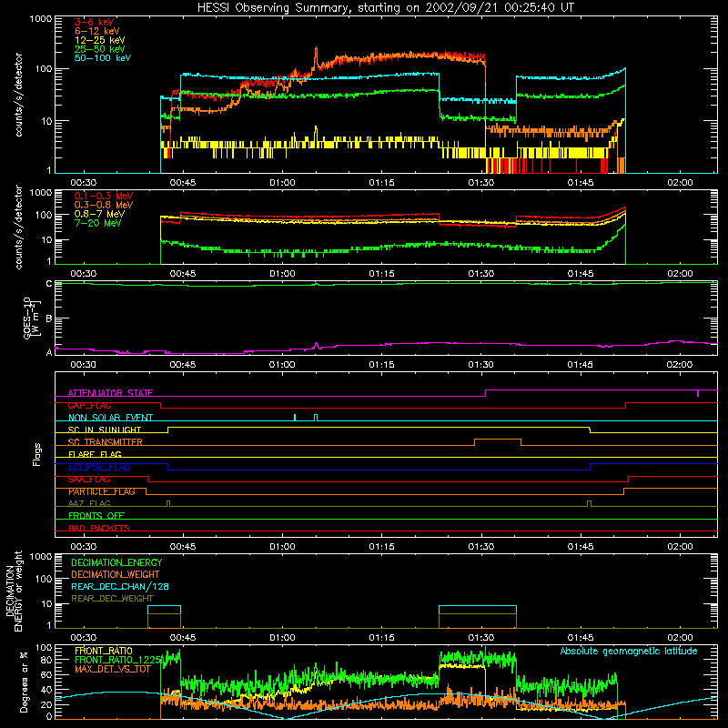Click the ECLIPSE_FLAG label

tap(99, 467)
